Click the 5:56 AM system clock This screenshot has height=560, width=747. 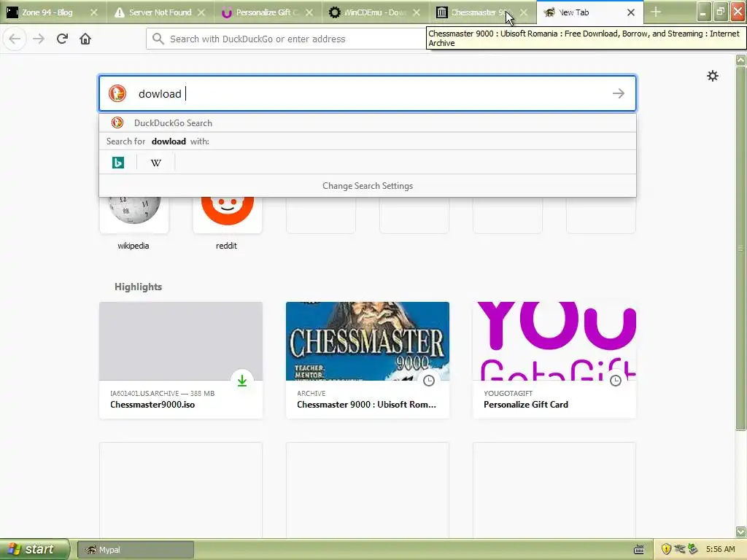click(720, 550)
